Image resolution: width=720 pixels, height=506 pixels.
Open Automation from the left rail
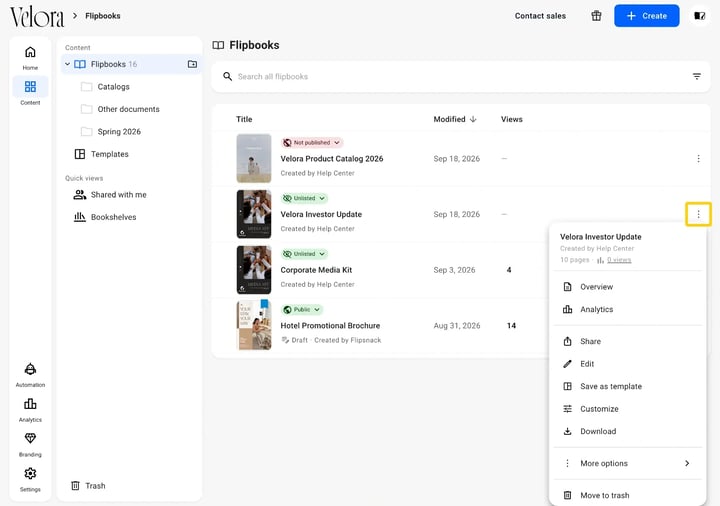(30, 375)
